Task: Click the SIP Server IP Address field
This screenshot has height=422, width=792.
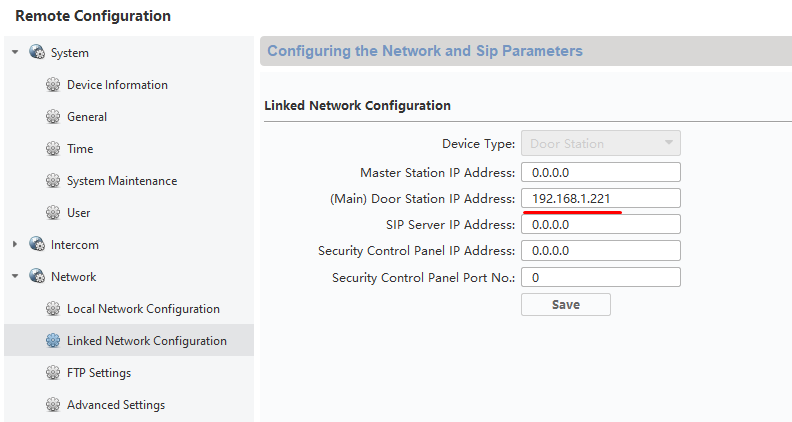Action: point(601,224)
